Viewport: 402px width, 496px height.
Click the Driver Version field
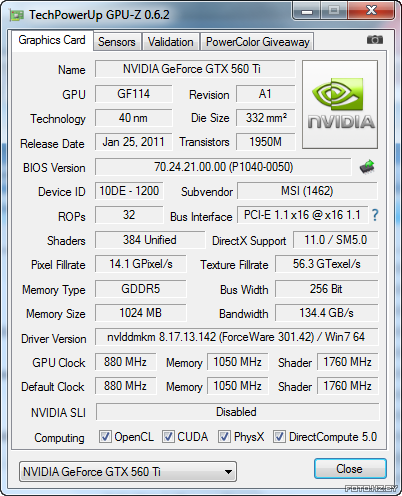tap(236, 337)
